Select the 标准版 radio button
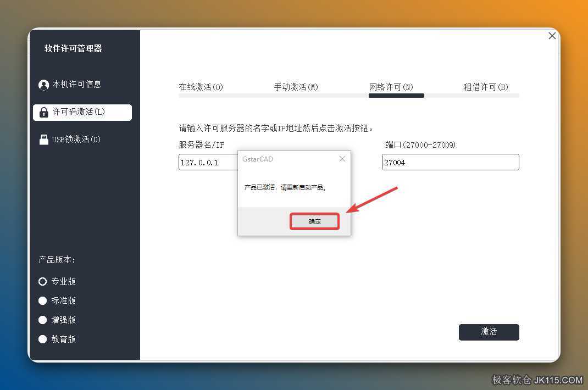The height and width of the screenshot is (390, 588). point(42,301)
